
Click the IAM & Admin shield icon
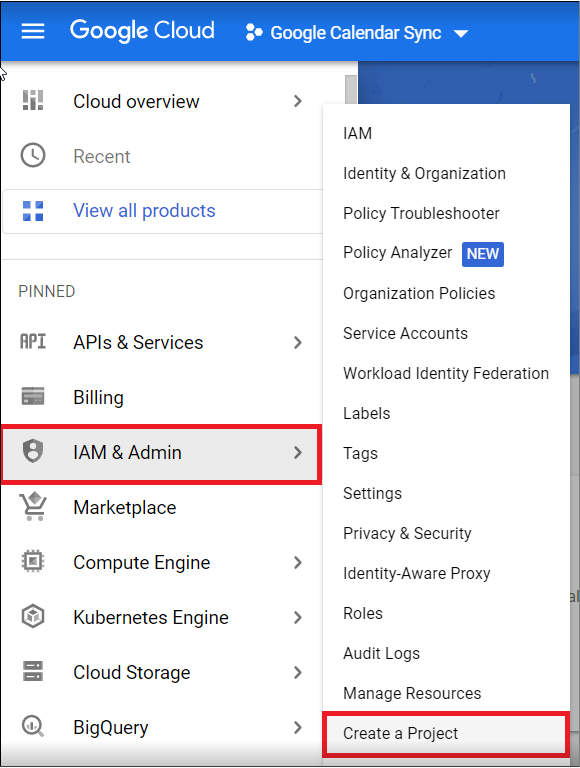(x=33, y=451)
